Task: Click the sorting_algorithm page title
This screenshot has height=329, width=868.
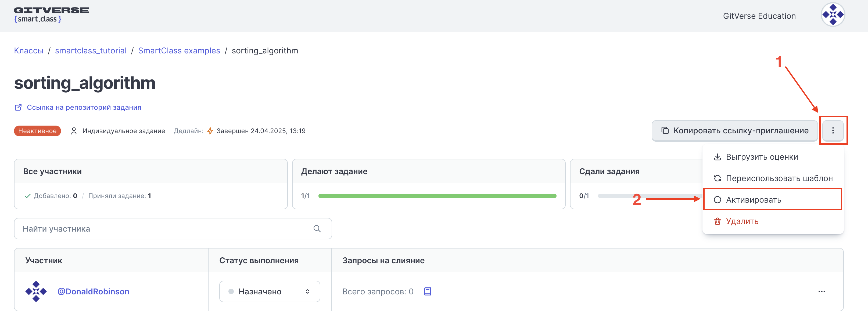Action: pyautogui.click(x=85, y=83)
